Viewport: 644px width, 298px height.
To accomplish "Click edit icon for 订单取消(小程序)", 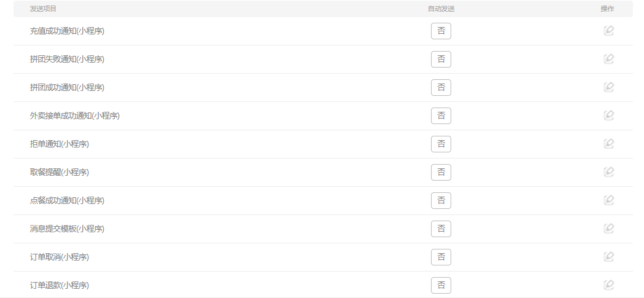I will (608, 257).
